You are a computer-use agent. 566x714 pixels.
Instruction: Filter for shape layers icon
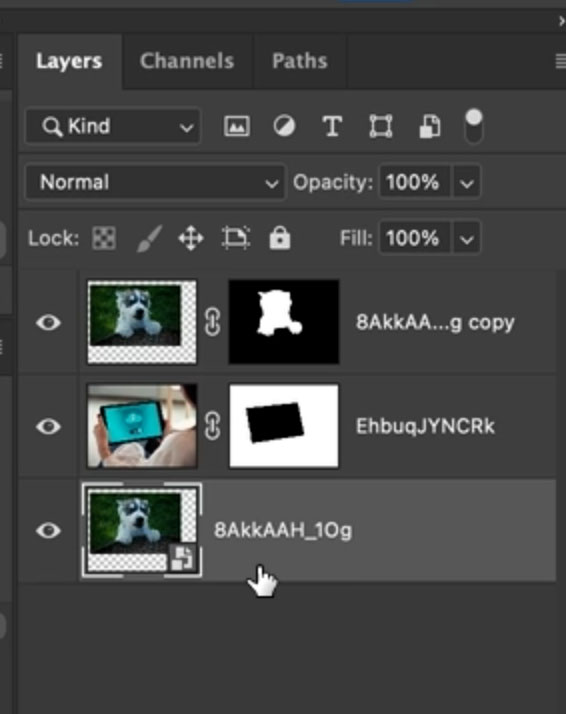point(381,126)
